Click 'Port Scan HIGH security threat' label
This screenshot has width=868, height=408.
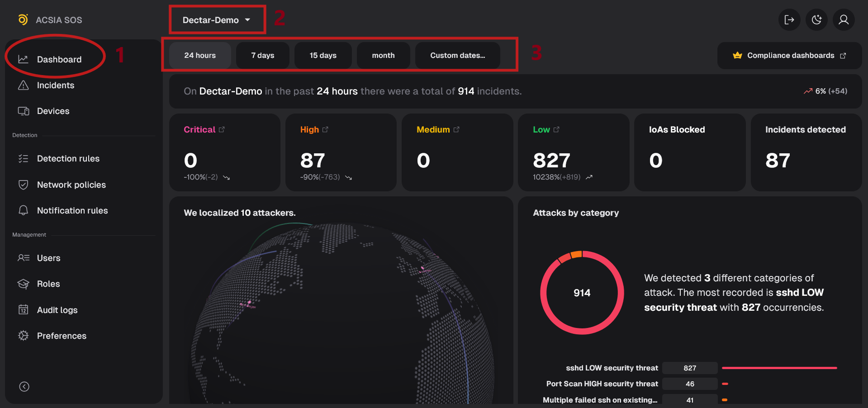(x=602, y=384)
